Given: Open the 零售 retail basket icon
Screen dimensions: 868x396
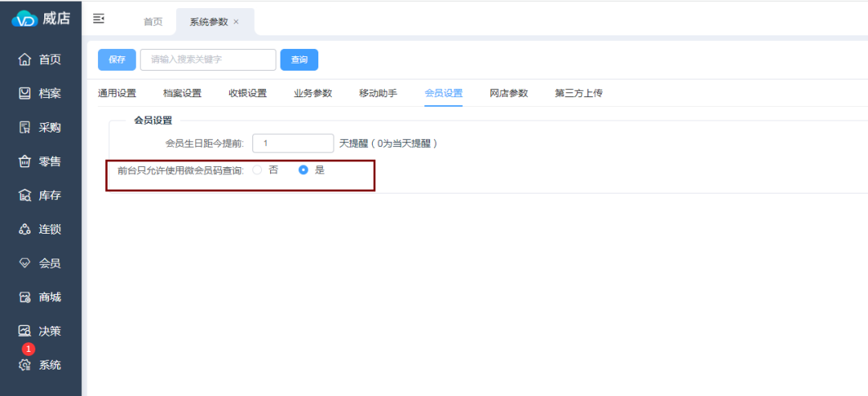Looking at the screenshot, I should [24, 161].
